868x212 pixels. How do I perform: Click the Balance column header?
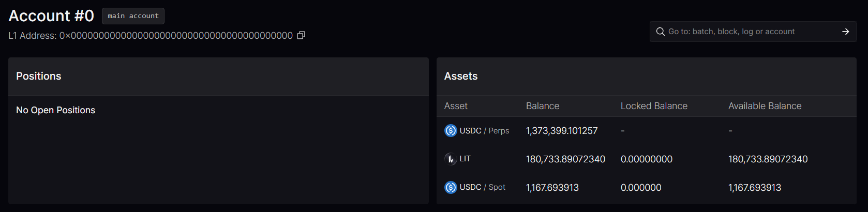point(542,106)
